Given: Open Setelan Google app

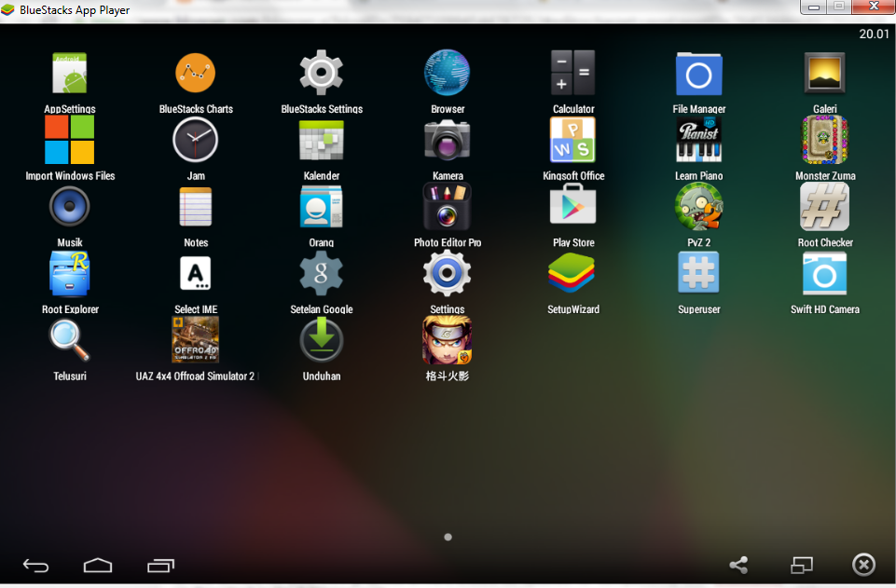Looking at the screenshot, I should 321,273.
